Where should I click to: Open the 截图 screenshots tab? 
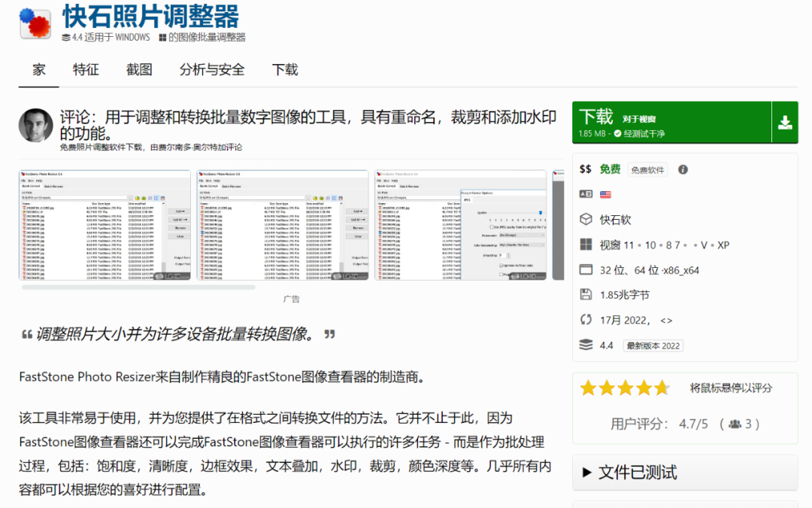coord(139,69)
